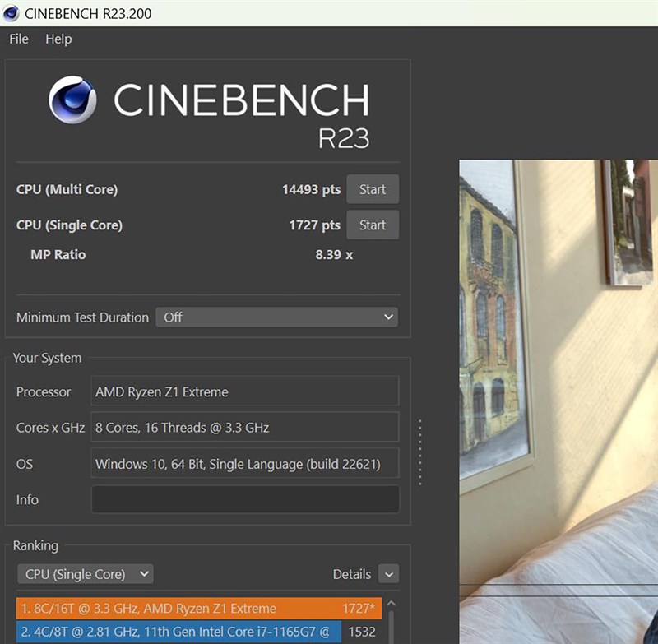658x644 pixels.
Task: Open the File menu
Action: tap(17, 39)
